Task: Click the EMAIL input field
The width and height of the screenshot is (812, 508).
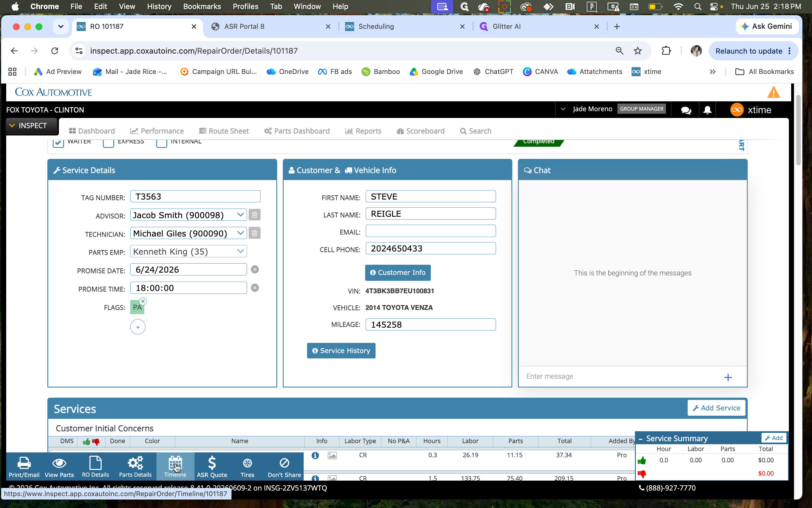Action: [431, 231]
